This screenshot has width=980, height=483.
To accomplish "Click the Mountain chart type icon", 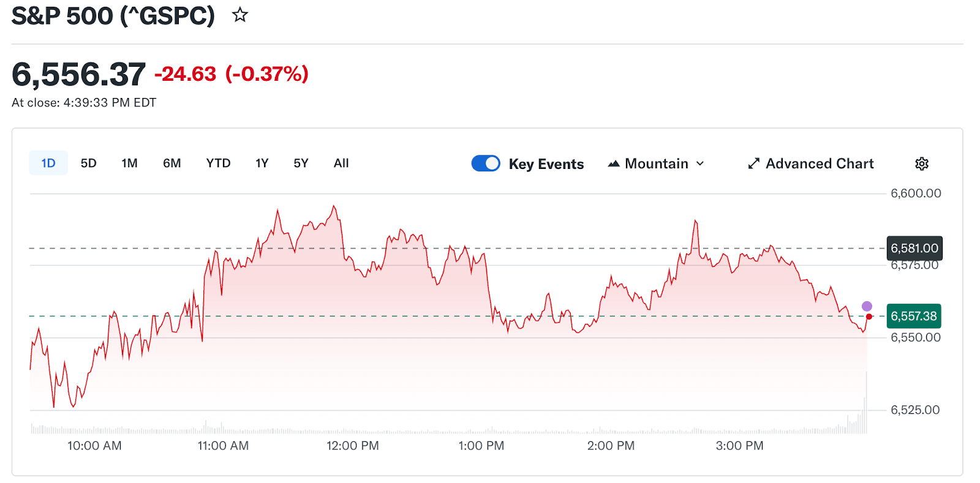I will click(614, 163).
